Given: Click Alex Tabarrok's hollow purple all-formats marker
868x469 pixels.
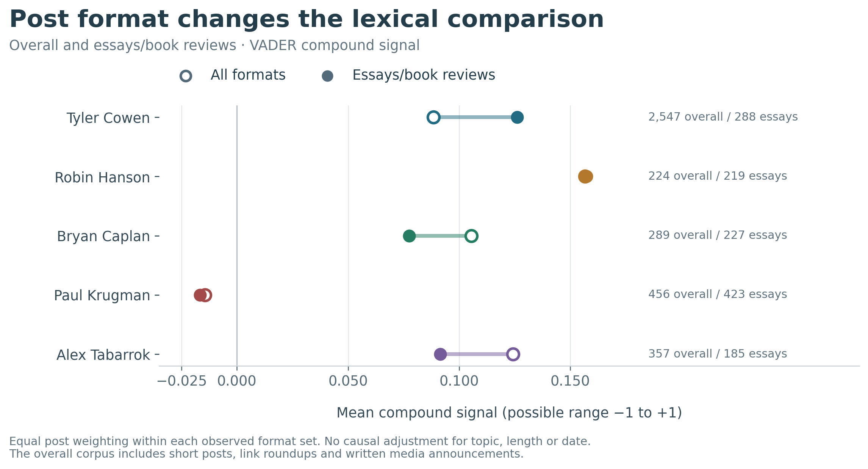Looking at the screenshot, I should [x=513, y=354].
